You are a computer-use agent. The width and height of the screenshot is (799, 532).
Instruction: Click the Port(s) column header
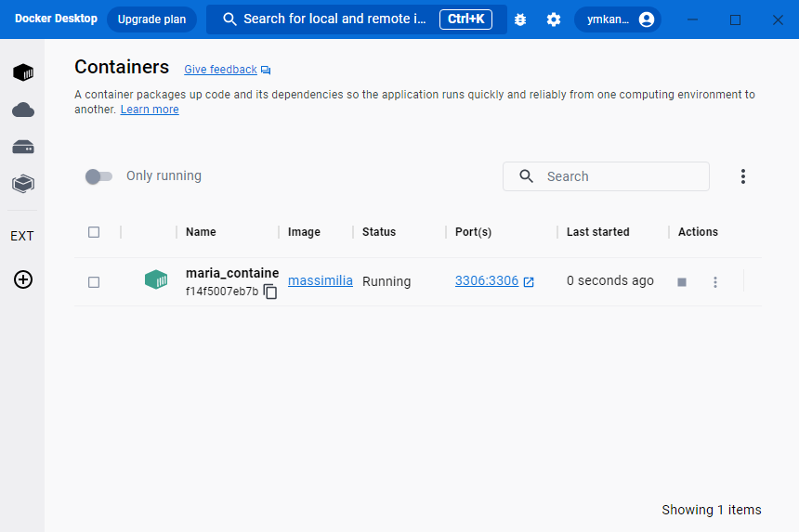[473, 232]
